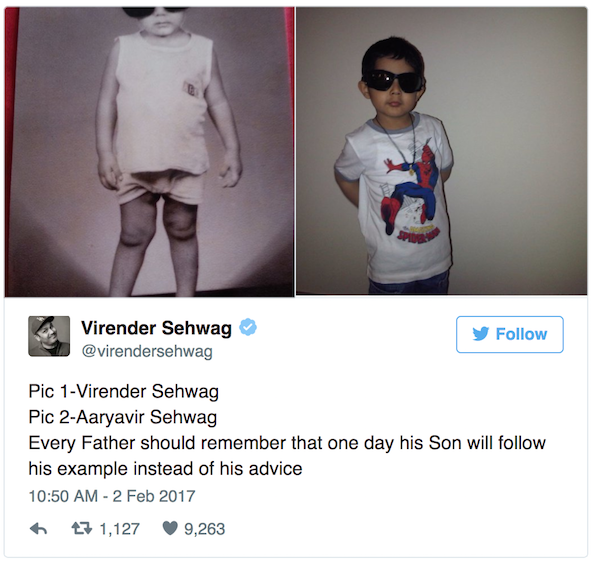The image size is (600, 565).
Task: Open the Virender Sehwag display name link
Action: point(156,328)
